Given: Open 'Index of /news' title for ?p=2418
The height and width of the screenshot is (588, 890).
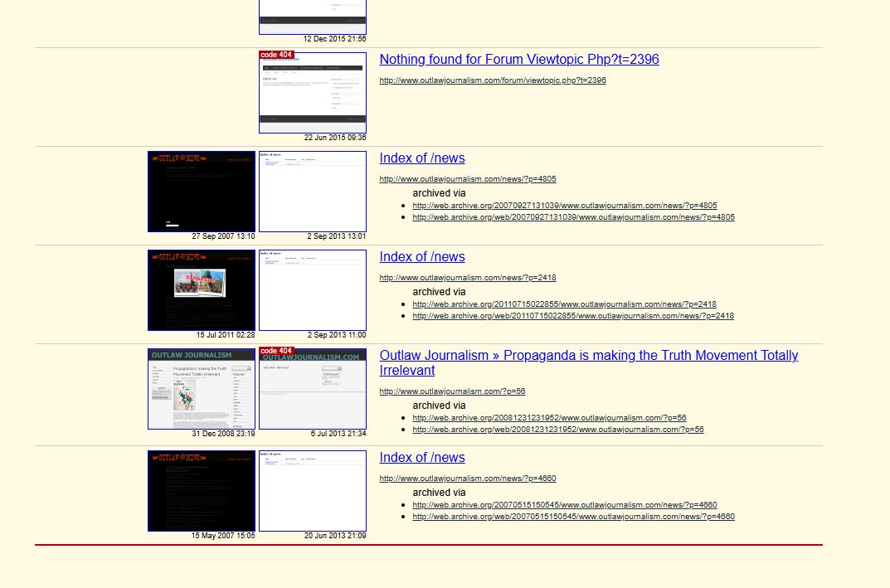Looking at the screenshot, I should pos(421,257).
